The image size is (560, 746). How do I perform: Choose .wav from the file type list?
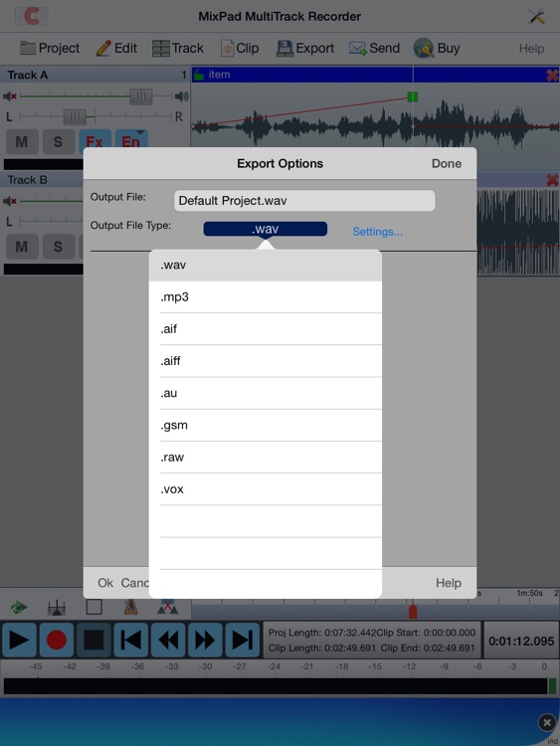click(x=266, y=266)
